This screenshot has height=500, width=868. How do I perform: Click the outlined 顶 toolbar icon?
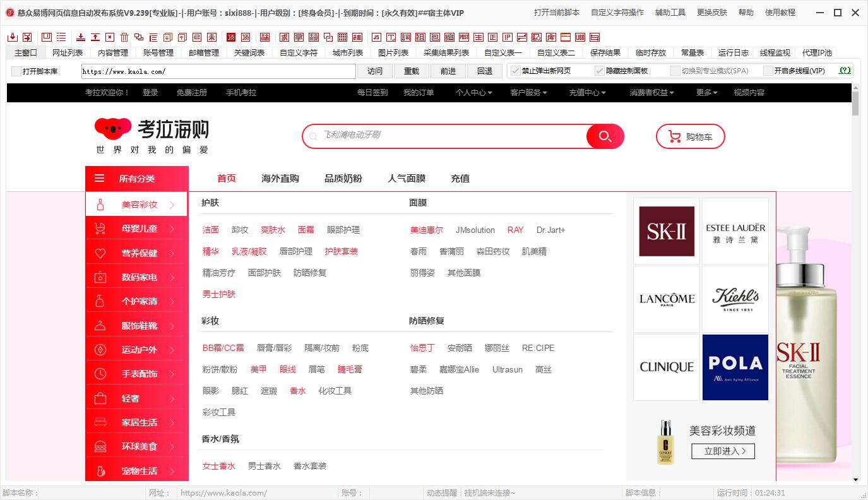(246, 37)
